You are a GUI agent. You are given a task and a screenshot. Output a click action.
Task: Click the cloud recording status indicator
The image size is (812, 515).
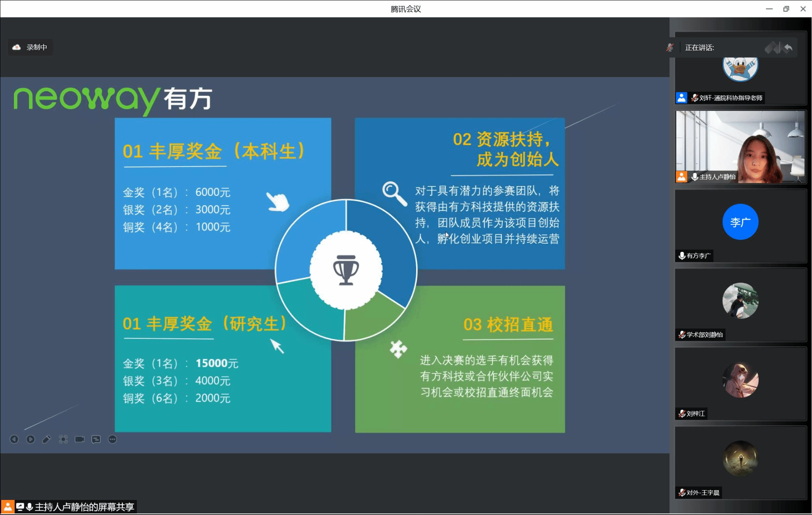tap(30, 47)
